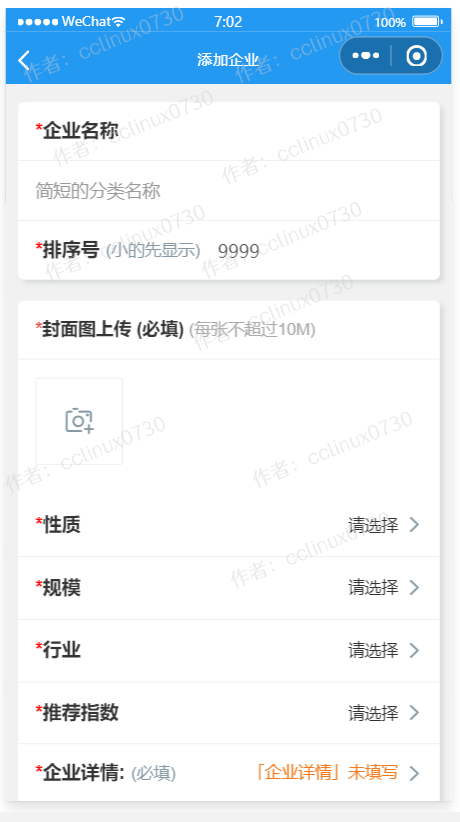Focus the 简短的分类名称 input field
Viewport: 460px width, 822px height.
click(229, 191)
